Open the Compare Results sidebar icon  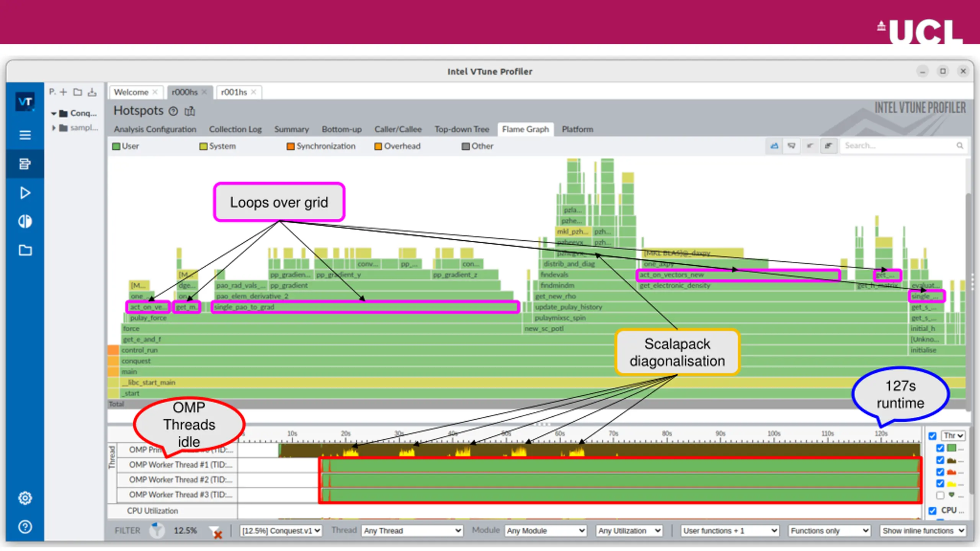pos(25,222)
